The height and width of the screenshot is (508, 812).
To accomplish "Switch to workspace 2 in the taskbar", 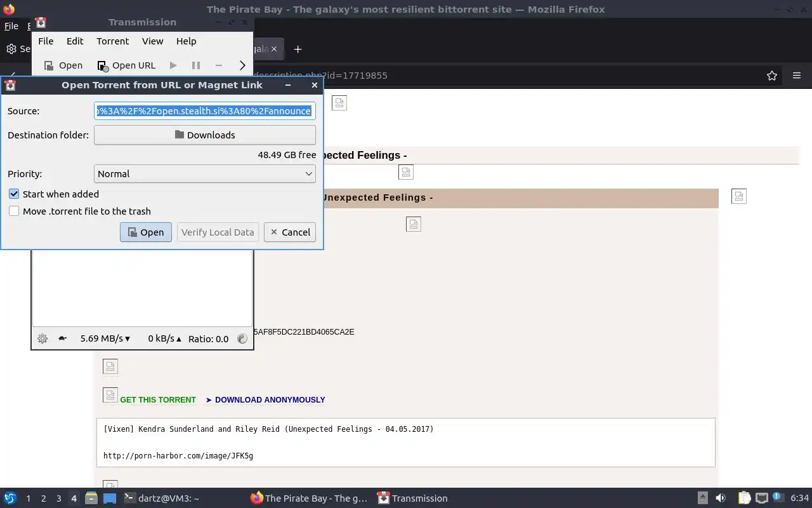I will click(43, 498).
